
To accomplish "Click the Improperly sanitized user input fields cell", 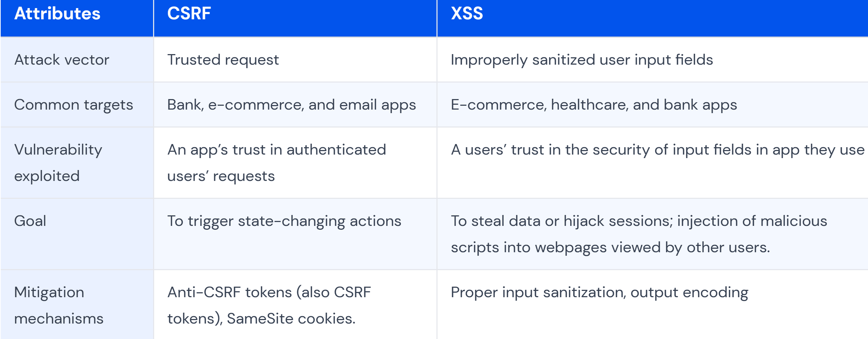I will 581,60.
